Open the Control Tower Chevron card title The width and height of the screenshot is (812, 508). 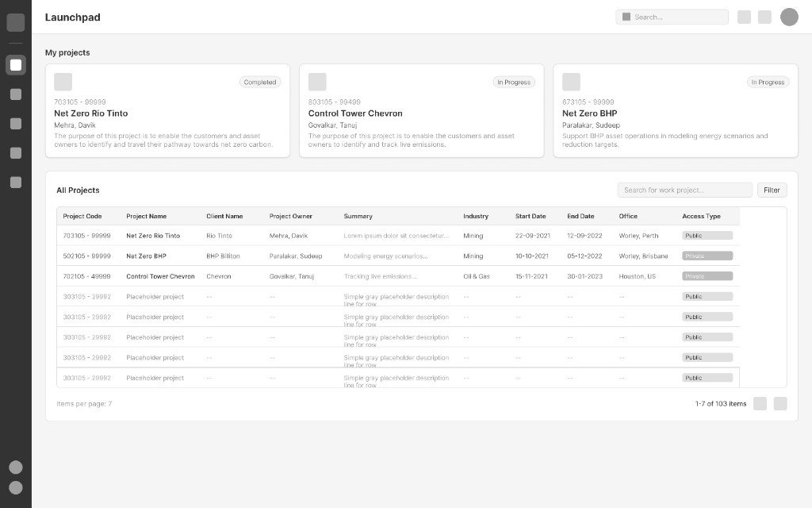tap(355, 113)
